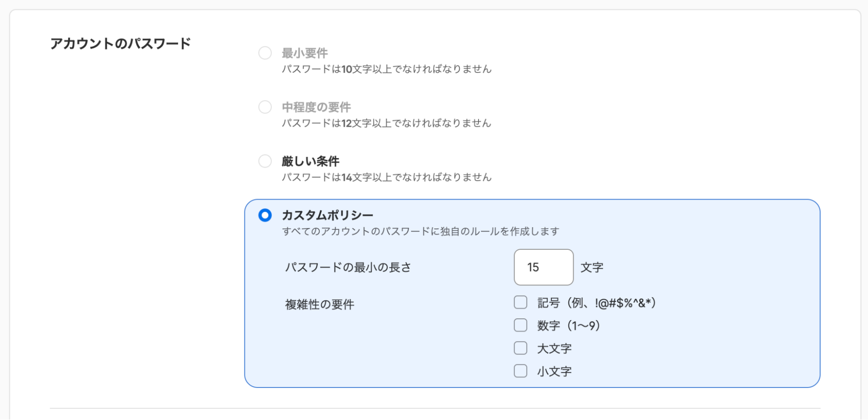Viewport: 868px width, 420px height.
Task: Select the 厳しい条件 radio button
Action: (x=264, y=161)
